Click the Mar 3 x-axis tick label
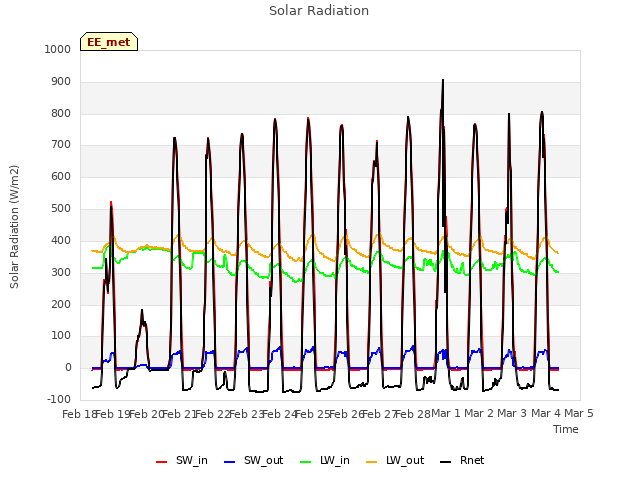 tap(512, 413)
